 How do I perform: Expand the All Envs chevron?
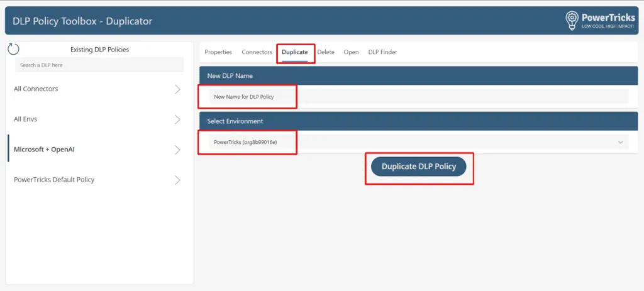point(177,119)
